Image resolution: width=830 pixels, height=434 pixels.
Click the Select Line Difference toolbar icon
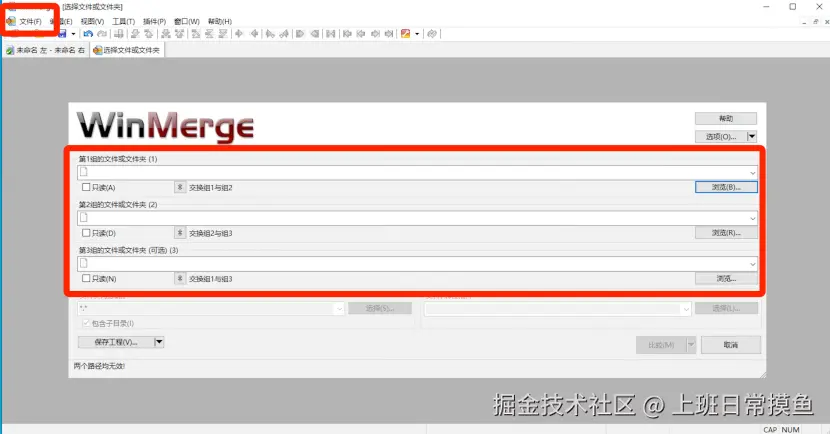pyautogui.click(x=119, y=34)
